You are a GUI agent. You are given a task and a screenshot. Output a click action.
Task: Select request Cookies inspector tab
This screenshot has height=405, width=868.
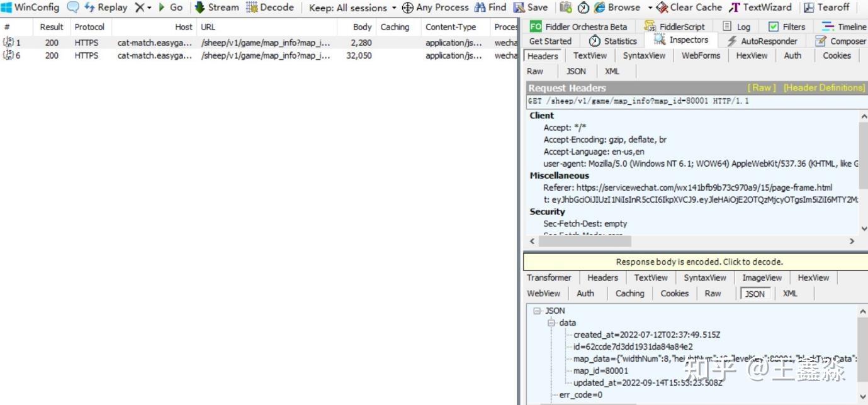pos(837,55)
